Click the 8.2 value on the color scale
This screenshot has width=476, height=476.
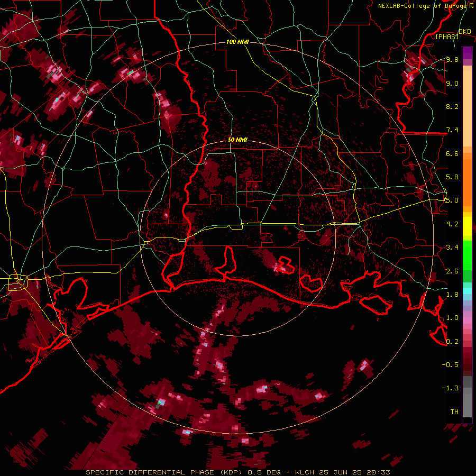[x=452, y=106]
